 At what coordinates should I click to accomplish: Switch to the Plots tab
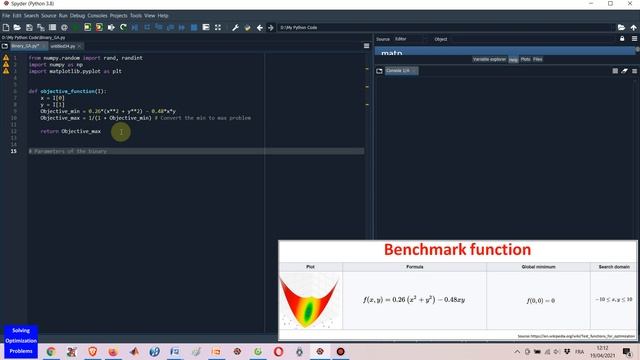525,59
